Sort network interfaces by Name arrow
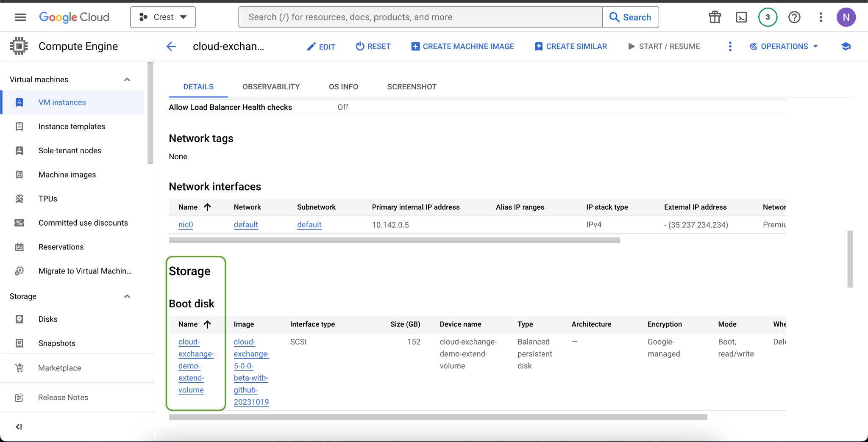868x442 pixels. coord(207,207)
